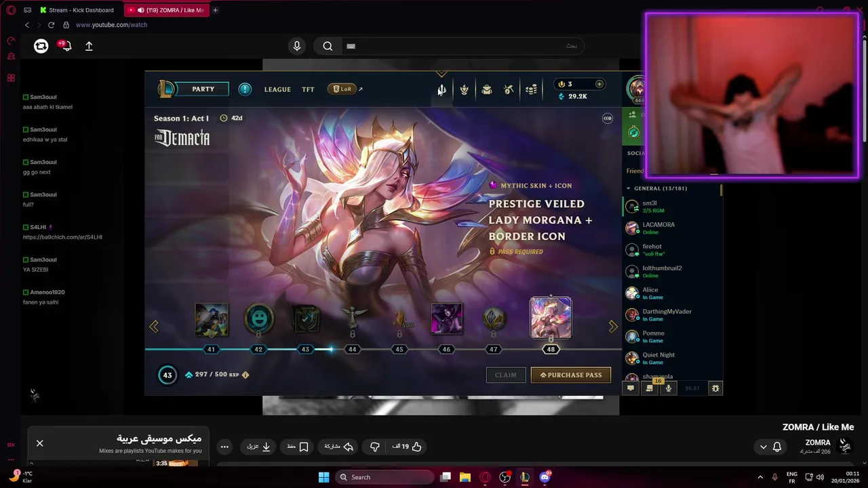Open friend firehot in friends list

coord(671,250)
